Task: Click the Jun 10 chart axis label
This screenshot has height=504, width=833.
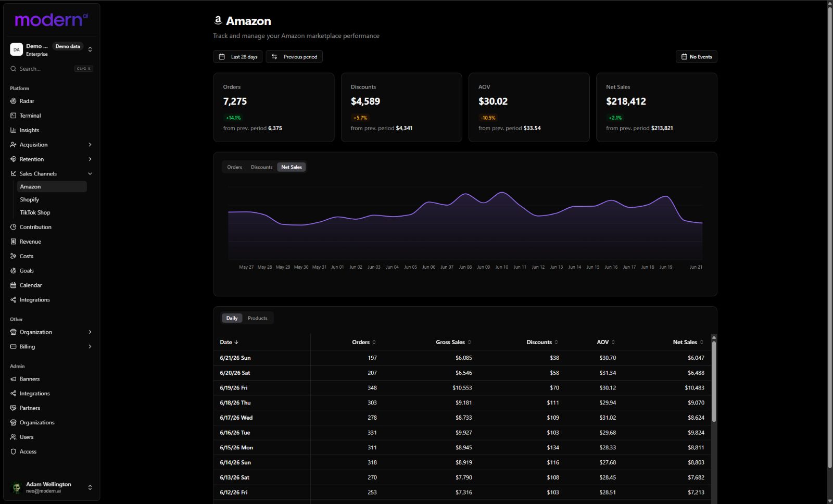Action: (x=502, y=267)
